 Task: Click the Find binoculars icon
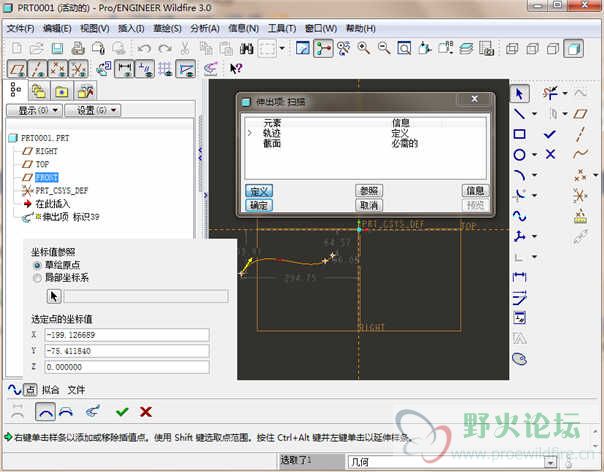tap(247, 49)
